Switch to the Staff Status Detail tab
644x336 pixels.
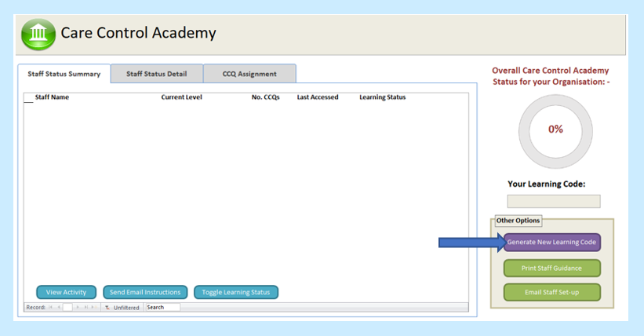pyautogui.click(x=156, y=75)
